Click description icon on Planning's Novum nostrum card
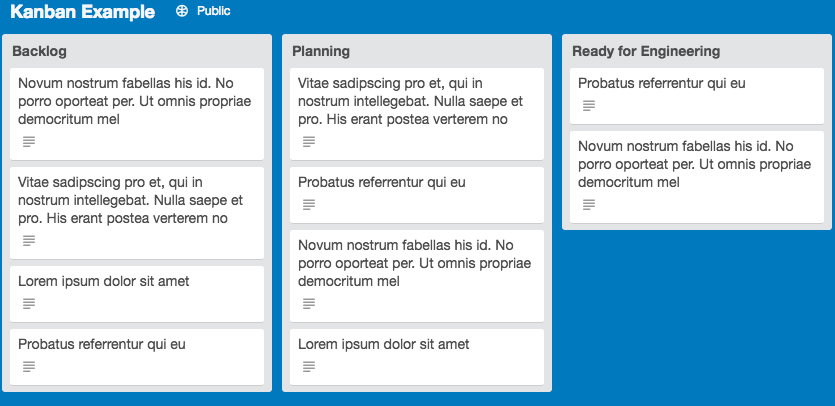 [309, 304]
